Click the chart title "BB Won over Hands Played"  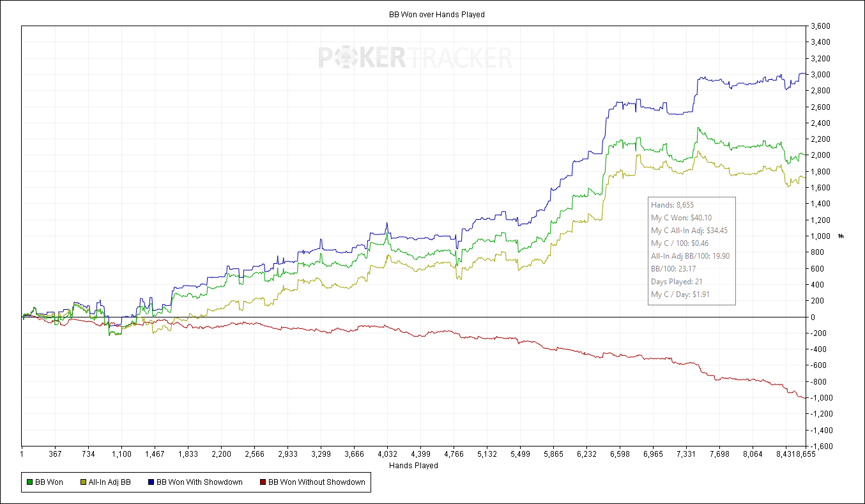pyautogui.click(x=437, y=14)
